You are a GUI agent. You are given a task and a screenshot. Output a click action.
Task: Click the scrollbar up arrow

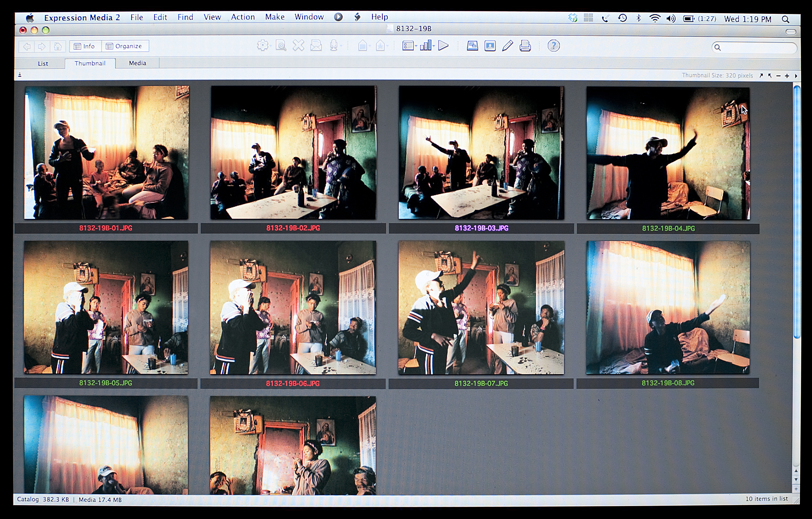click(x=796, y=471)
